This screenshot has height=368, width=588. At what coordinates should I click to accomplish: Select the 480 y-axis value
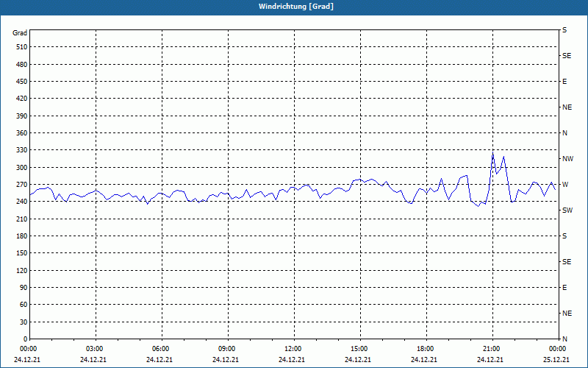point(22,65)
